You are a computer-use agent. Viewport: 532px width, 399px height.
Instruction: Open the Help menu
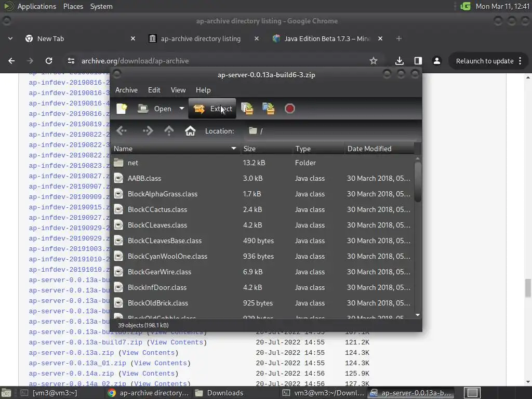pos(203,90)
